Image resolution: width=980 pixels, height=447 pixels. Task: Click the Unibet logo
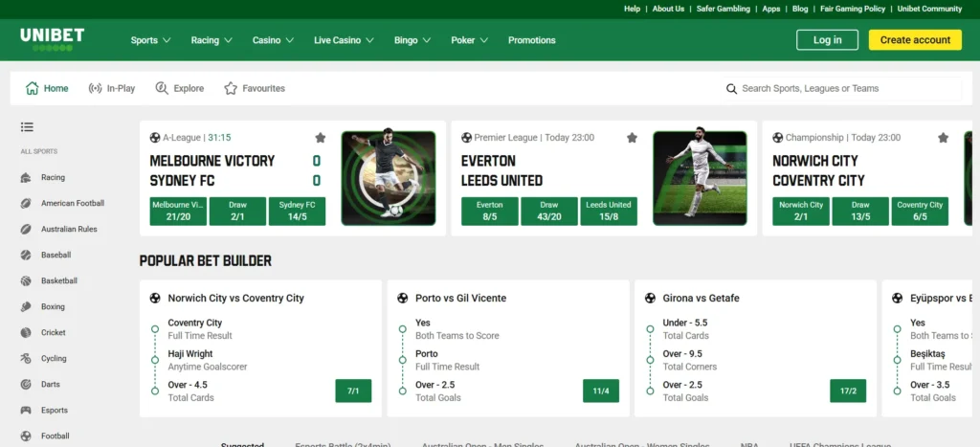pos(52,39)
